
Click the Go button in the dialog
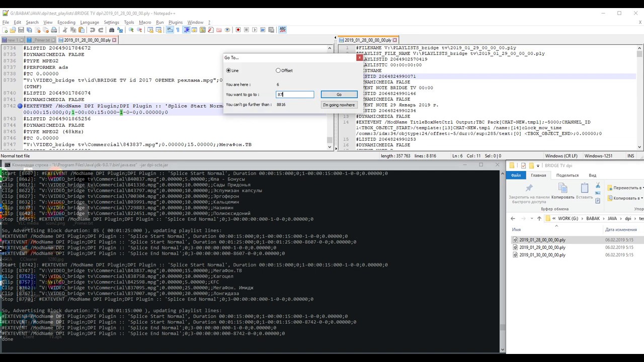[x=339, y=95]
